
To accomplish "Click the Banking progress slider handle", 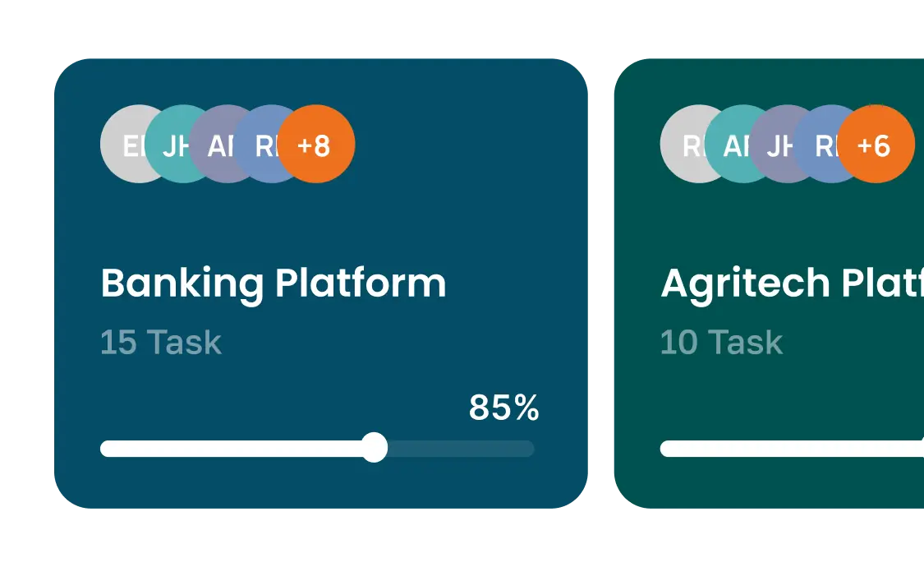I will [x=375, y=448].
